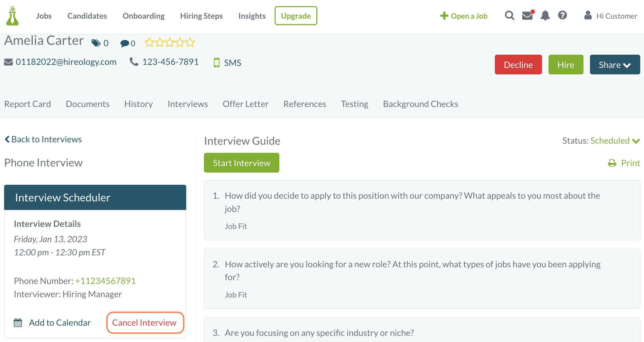Click the plus icon in Open a Job
Screen dimensions: 644x342
(444, 16)
